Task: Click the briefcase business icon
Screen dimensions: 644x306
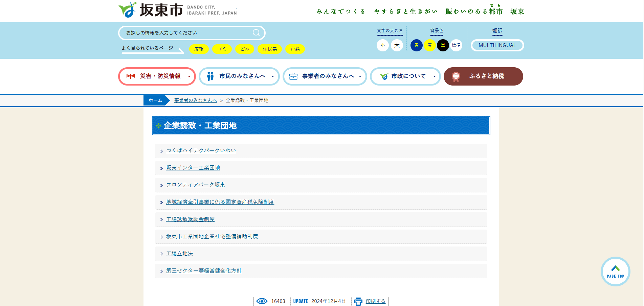Action: [293, 76]
